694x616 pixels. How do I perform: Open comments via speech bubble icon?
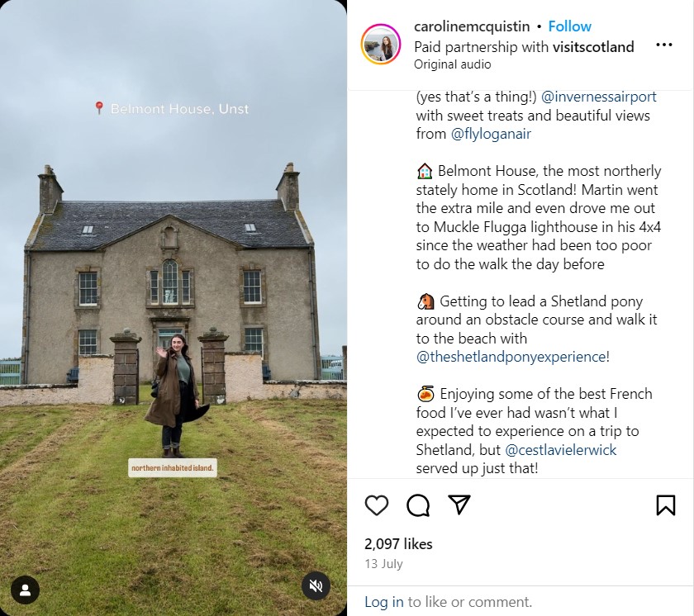click(418, 505)
